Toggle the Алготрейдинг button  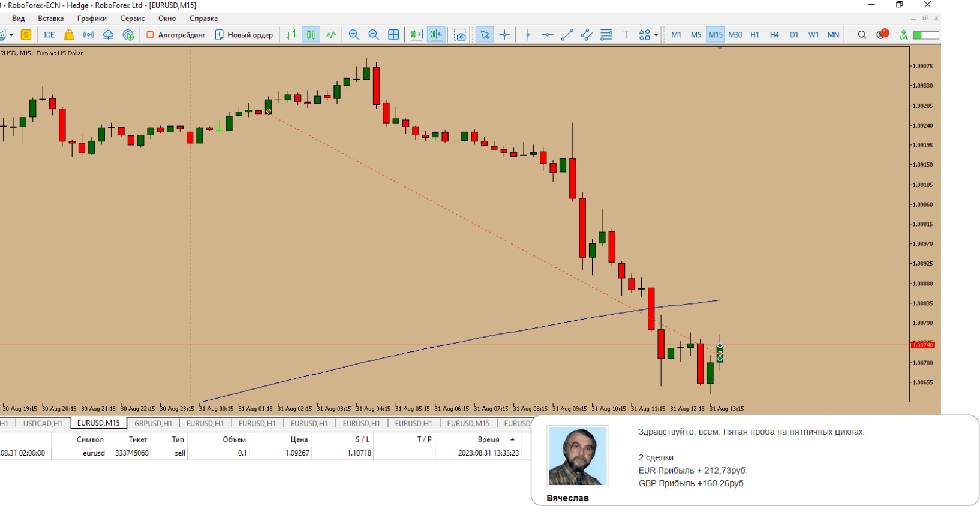point(176,35)
